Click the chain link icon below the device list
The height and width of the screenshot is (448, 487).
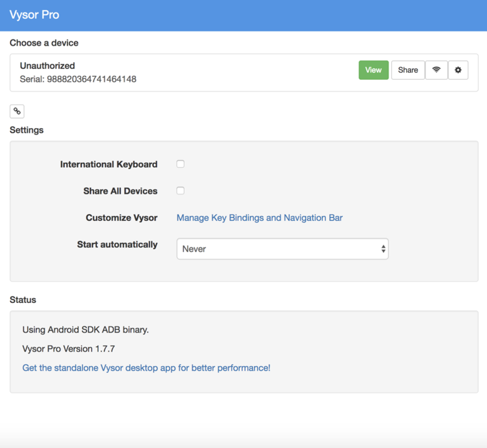17,111
